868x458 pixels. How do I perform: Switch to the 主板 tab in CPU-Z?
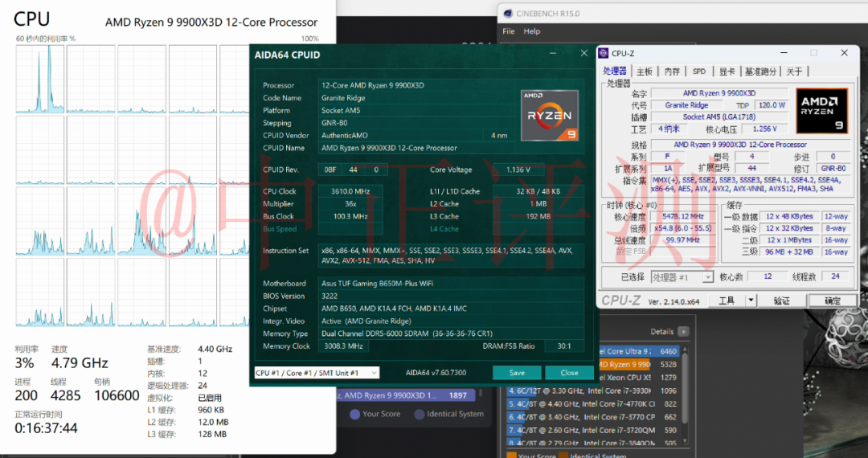[645, 72]
